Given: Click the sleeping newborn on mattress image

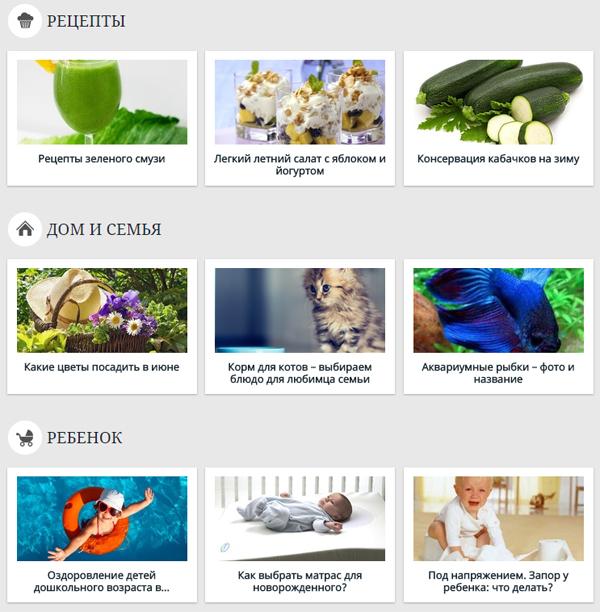Looking at the screenshot, I should point(300,519).
